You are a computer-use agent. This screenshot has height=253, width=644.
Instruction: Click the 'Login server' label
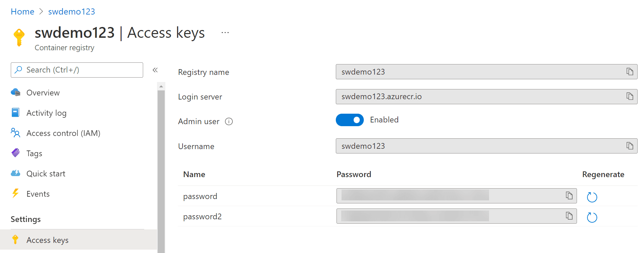coord(200,97)
